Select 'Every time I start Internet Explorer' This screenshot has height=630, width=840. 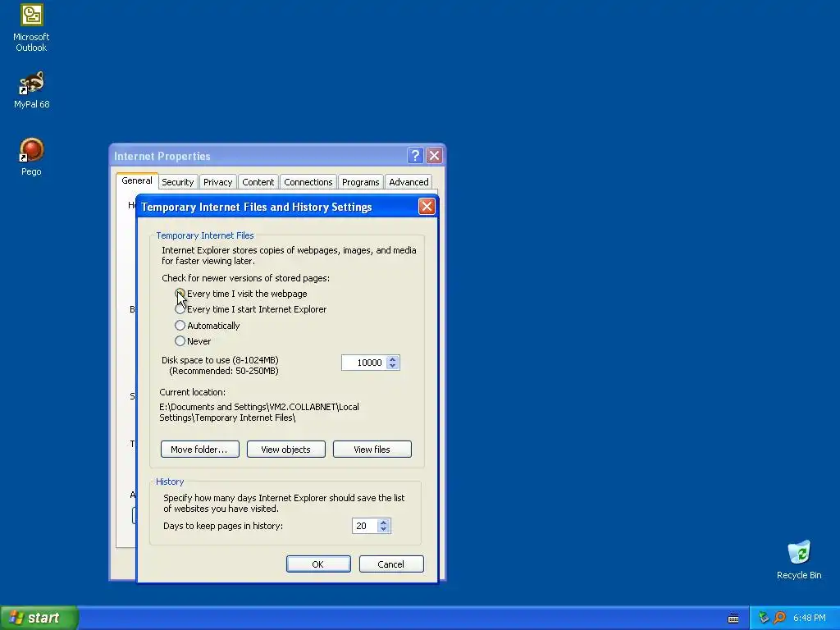[251, 309]
